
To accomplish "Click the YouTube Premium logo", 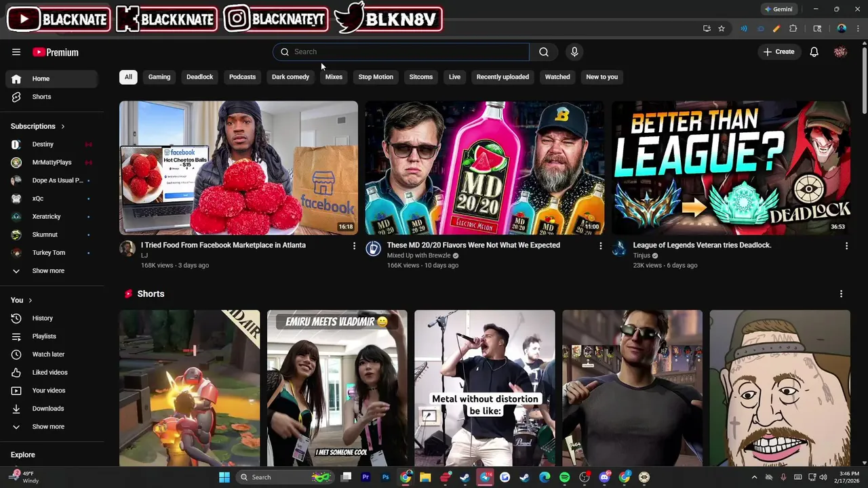I will click(x=56, y=52).
